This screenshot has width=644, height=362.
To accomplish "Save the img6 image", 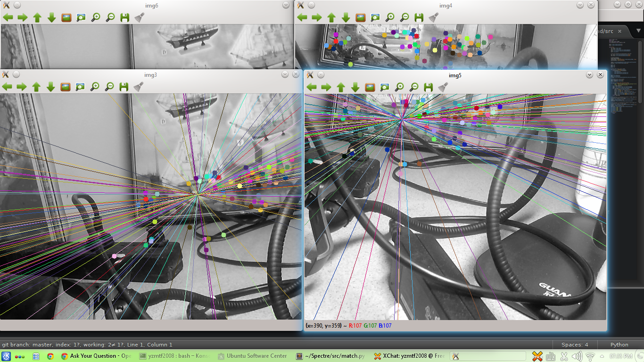I will point(125,17).
